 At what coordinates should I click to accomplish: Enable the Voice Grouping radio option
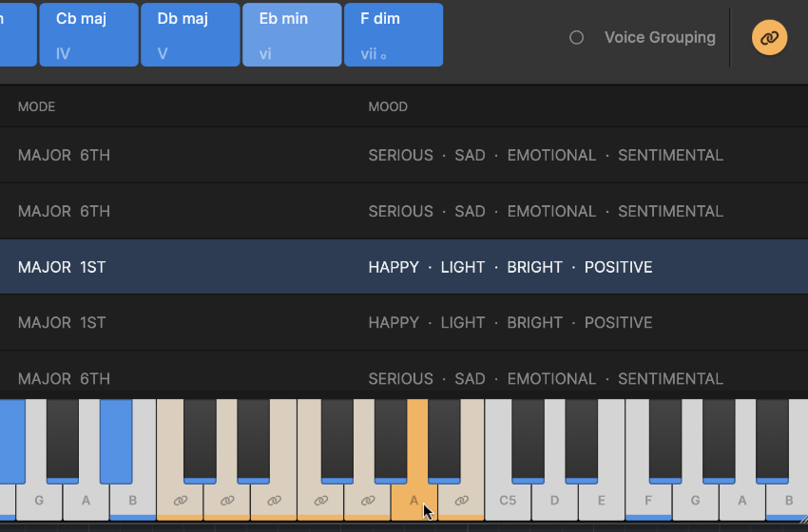576,38
